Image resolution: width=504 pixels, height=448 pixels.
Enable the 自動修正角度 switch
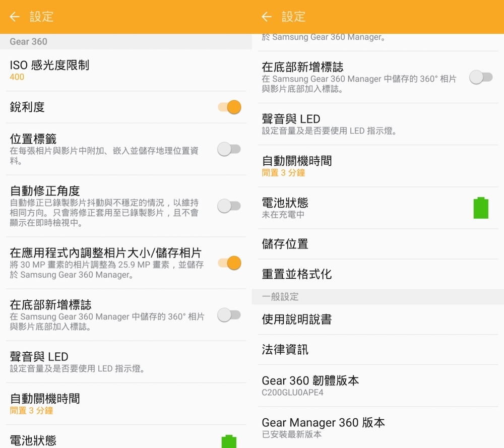229,206
